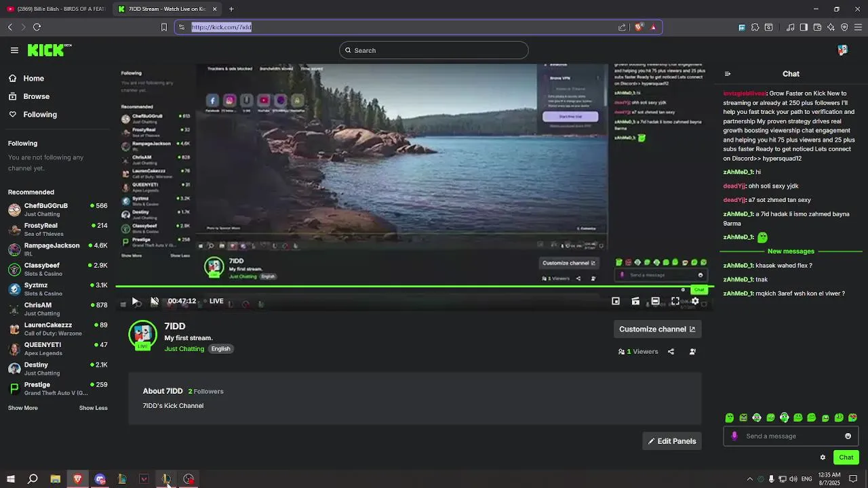The height and width of the screenshot is (488, 868).
Task: Open QUEENYETI recommended channel
Action: tap(58, 348)
